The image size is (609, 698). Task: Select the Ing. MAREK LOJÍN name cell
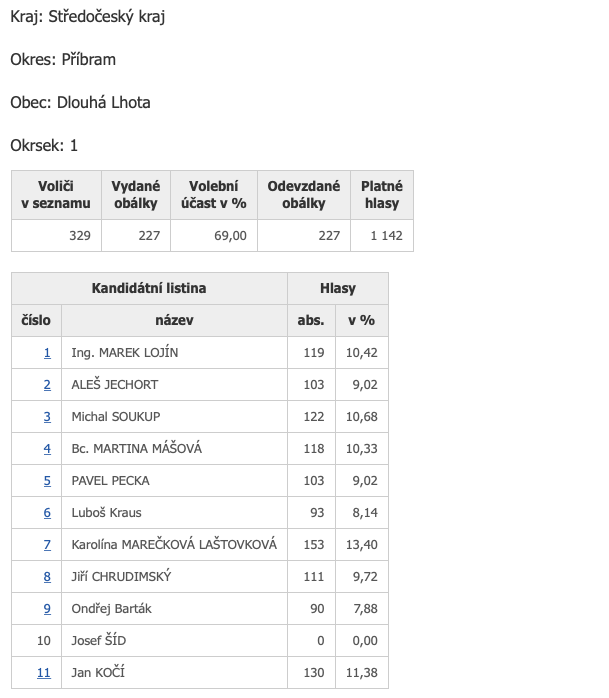coord(125,353)
